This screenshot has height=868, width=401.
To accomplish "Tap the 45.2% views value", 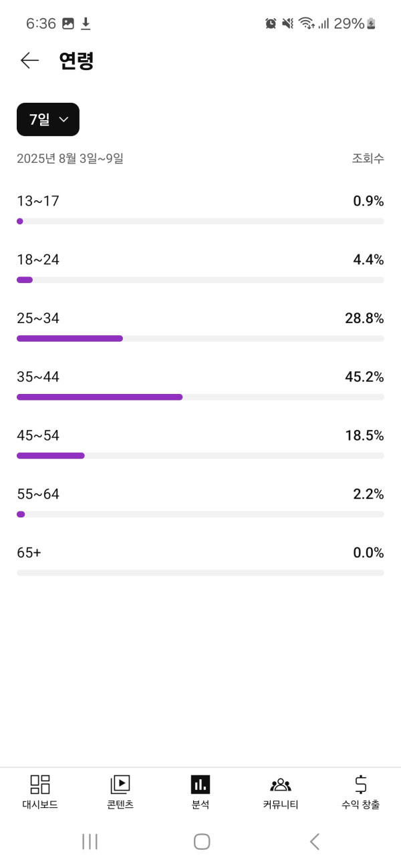I will (x=364, y=377).
